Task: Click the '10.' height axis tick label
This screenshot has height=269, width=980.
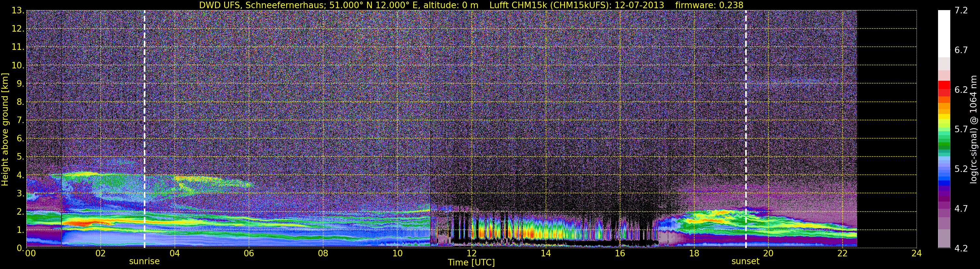Action: tap(18, 65)
